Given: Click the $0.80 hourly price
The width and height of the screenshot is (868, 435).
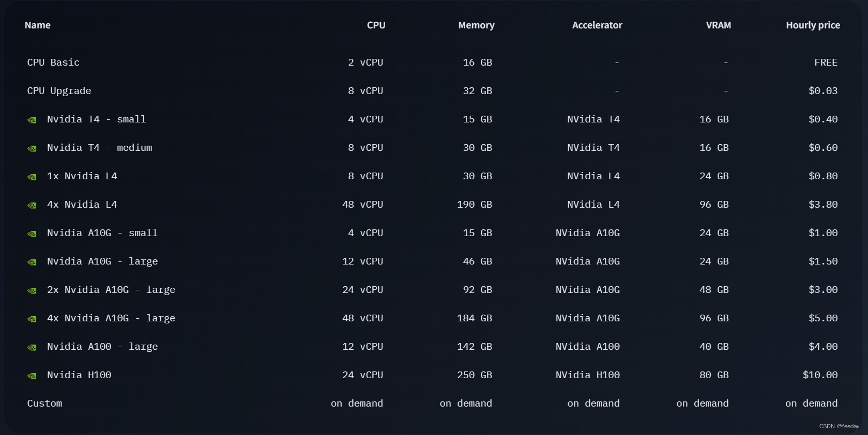Looking at the screenshot, I should click(823, 176).
